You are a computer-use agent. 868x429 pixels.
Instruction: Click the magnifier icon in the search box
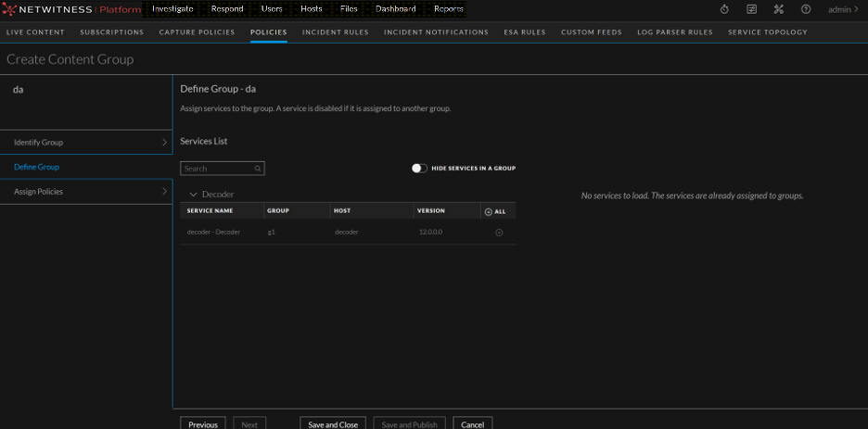(x=259, y=169)
